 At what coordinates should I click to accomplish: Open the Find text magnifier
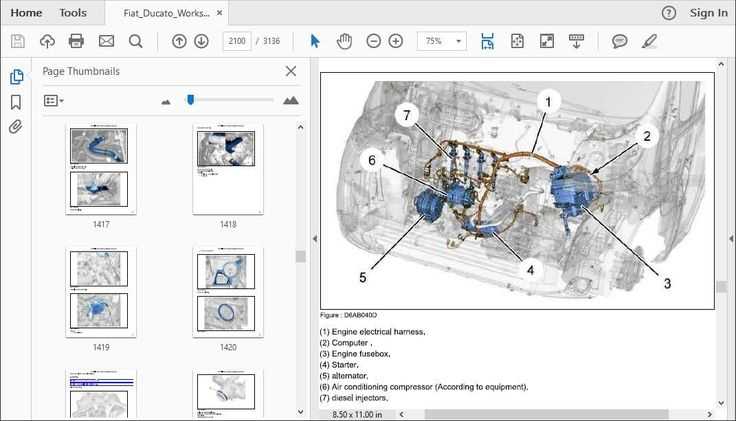pos(136,41)
